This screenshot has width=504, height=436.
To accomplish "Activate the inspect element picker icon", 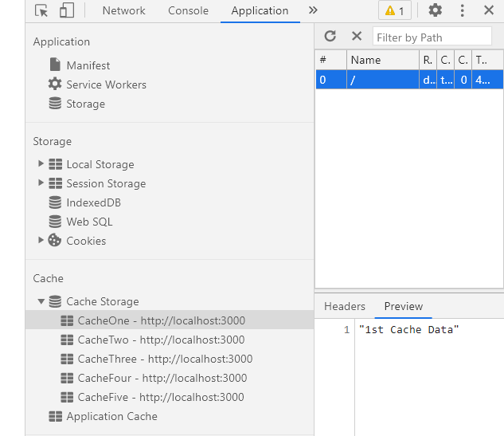I will (41, 10).
